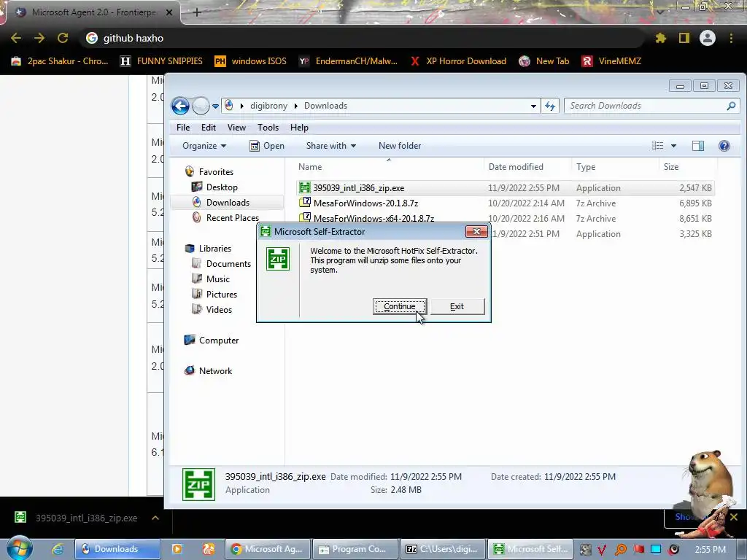Open the Help menu in Explorer

coord(299,127)
